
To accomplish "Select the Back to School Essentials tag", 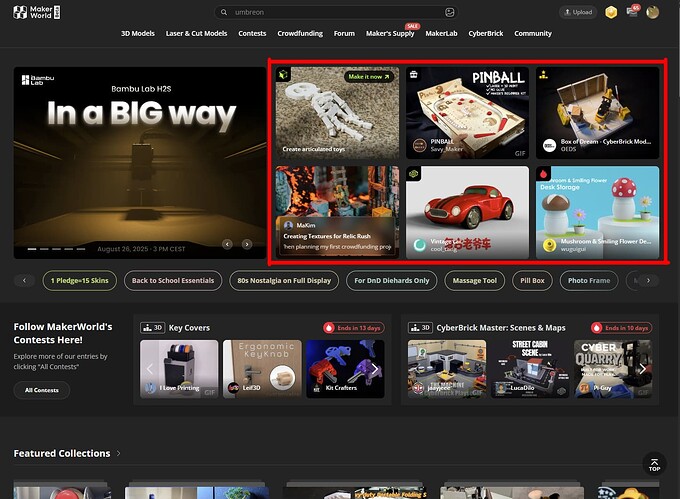I will pyautogui.click(x=173, y=280).
